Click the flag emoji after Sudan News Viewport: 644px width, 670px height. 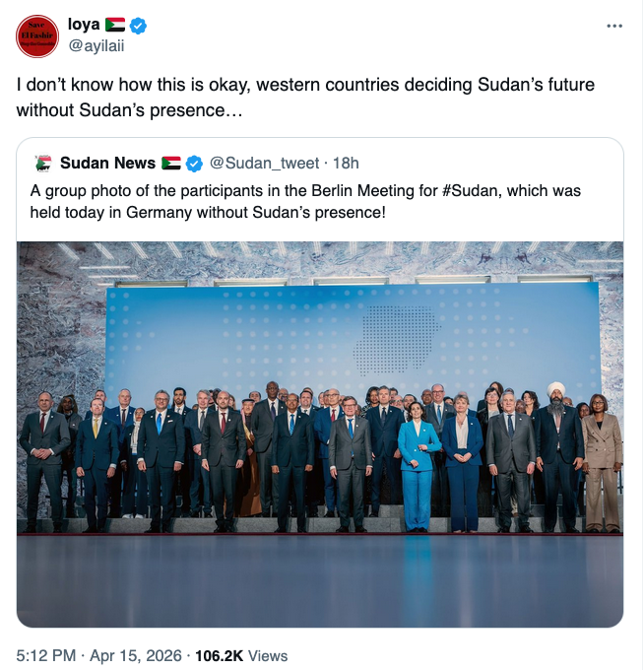point(171,164)
